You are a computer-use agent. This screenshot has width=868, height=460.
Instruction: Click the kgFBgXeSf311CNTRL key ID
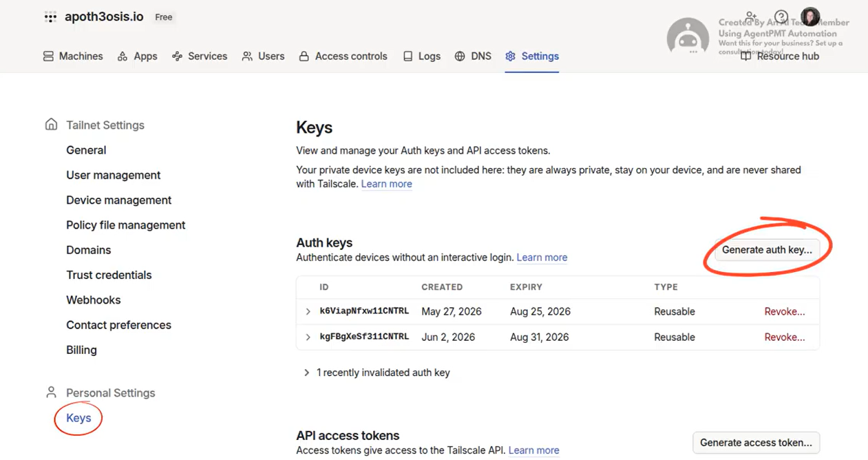click(x=364, y=337)
